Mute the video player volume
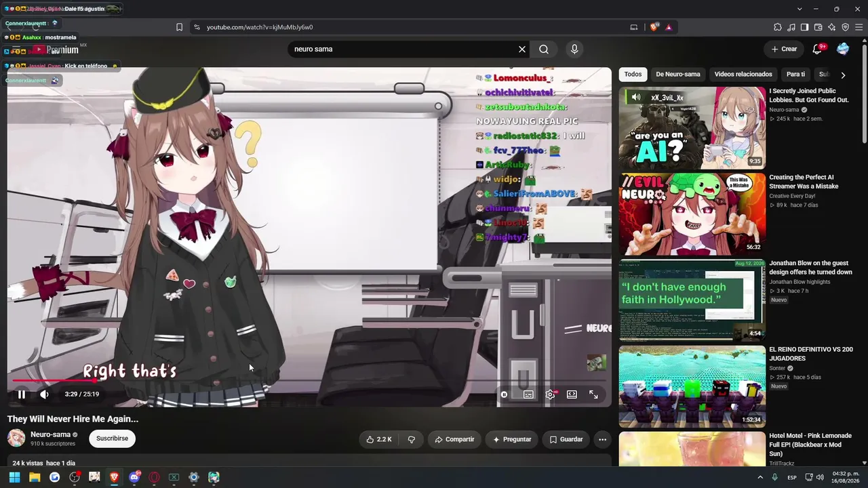Image resolution: width=868 pixels, height=488 pixels. point(44,394)
